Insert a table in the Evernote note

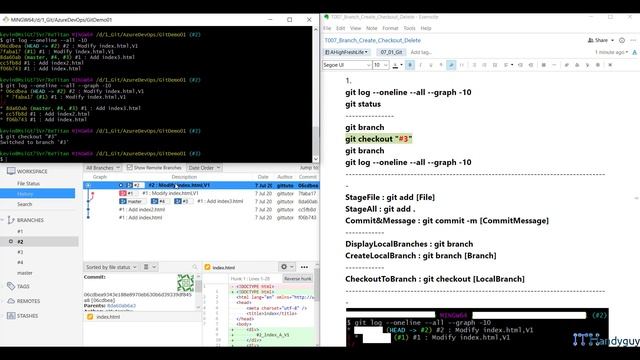[x=544, y=65]
